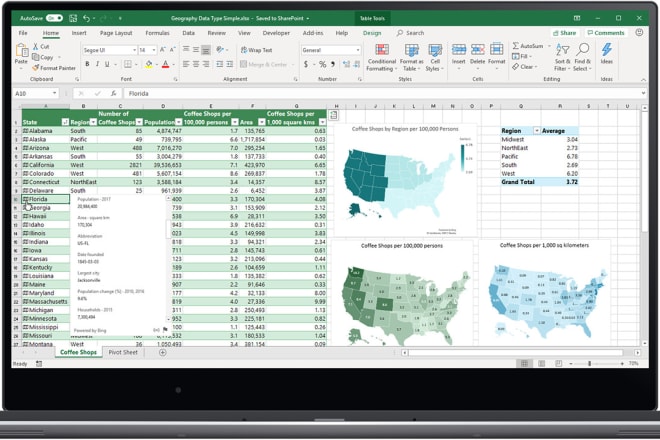Screen dimensions: 660x440
Task: Toggle Wrap Text
Action: click(x=256, y=50)
